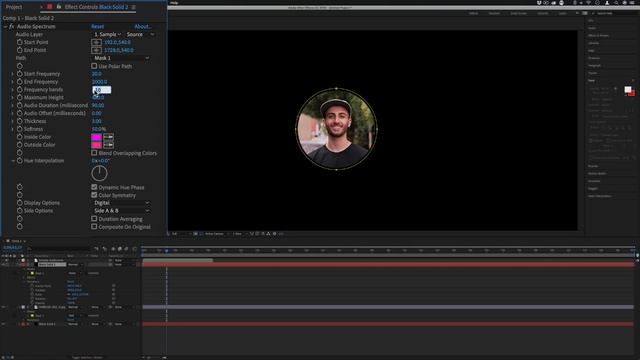Adjust Hue Interpolation angle dial
This screenshot has height=360, width=640.
click(99, 173)
